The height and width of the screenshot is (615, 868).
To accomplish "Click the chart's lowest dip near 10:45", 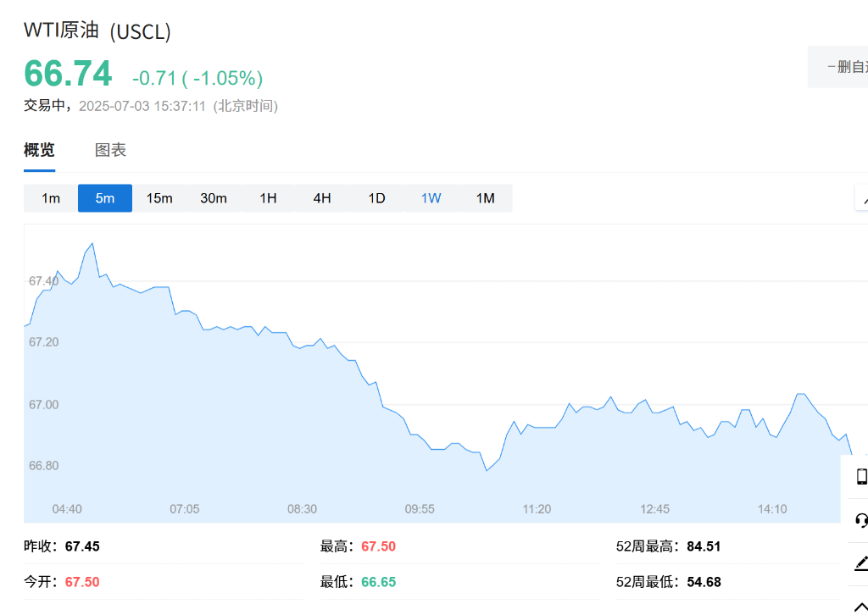I will coord(487,470).
